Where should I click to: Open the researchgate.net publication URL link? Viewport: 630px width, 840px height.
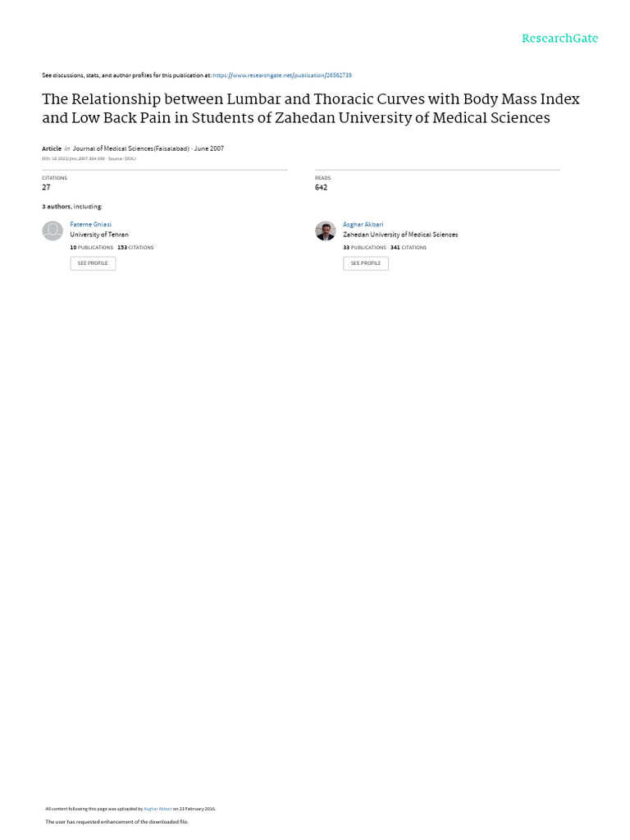click(282, 75)
